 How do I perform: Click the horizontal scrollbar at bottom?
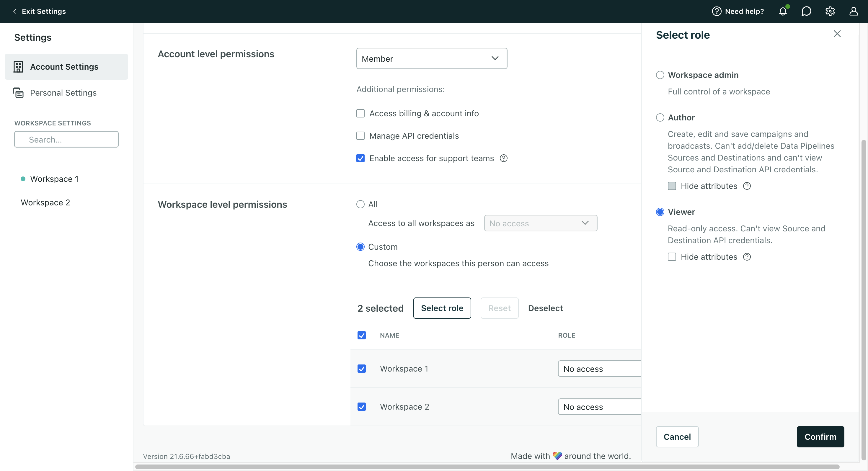click(x=487, y=467)
